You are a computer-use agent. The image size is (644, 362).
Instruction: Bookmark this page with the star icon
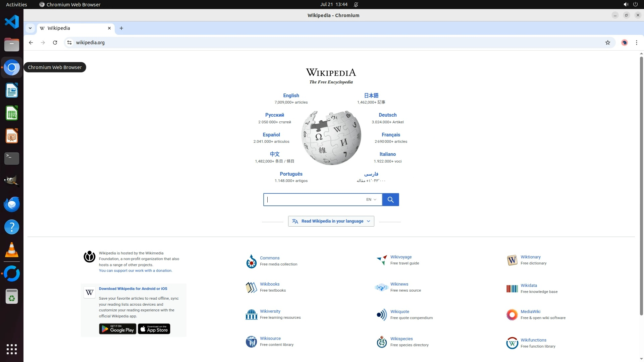607,43
